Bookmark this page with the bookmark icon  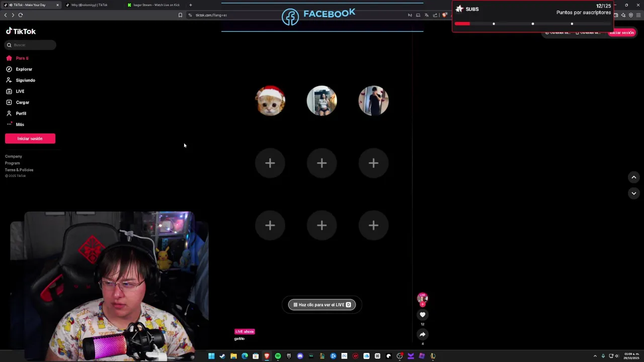coord(180,15)
